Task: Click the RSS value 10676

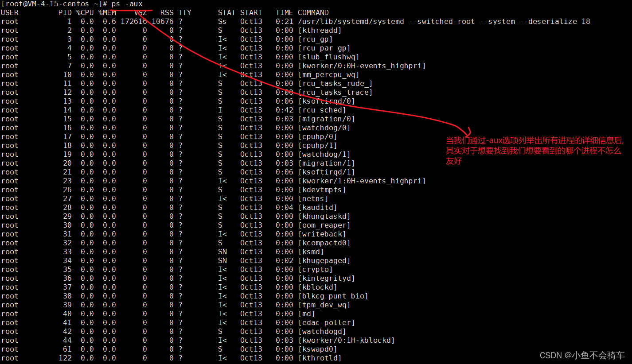Action: pos(163,22)
